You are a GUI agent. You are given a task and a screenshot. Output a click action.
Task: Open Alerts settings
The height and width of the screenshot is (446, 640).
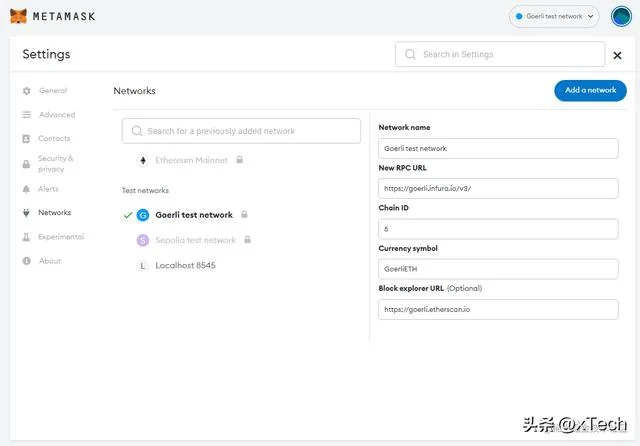click(x=48, y=189)
